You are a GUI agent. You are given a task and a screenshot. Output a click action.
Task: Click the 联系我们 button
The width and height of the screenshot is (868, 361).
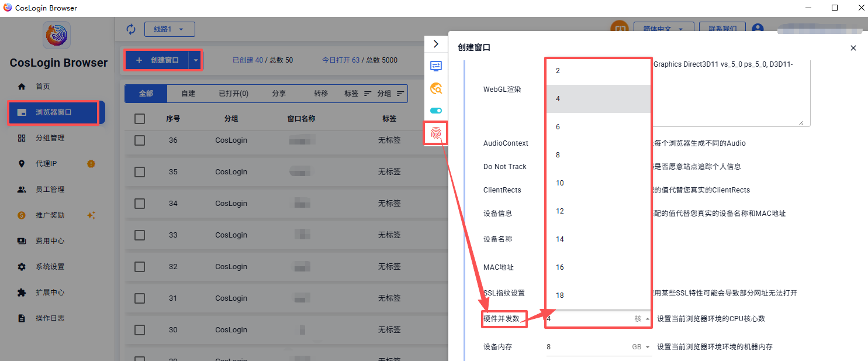point(722,29)
